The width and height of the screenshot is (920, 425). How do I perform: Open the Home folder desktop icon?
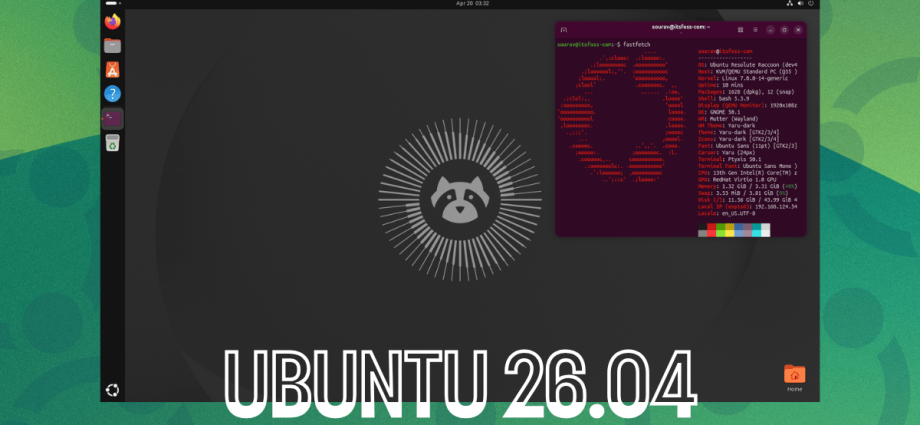(794, 377)
